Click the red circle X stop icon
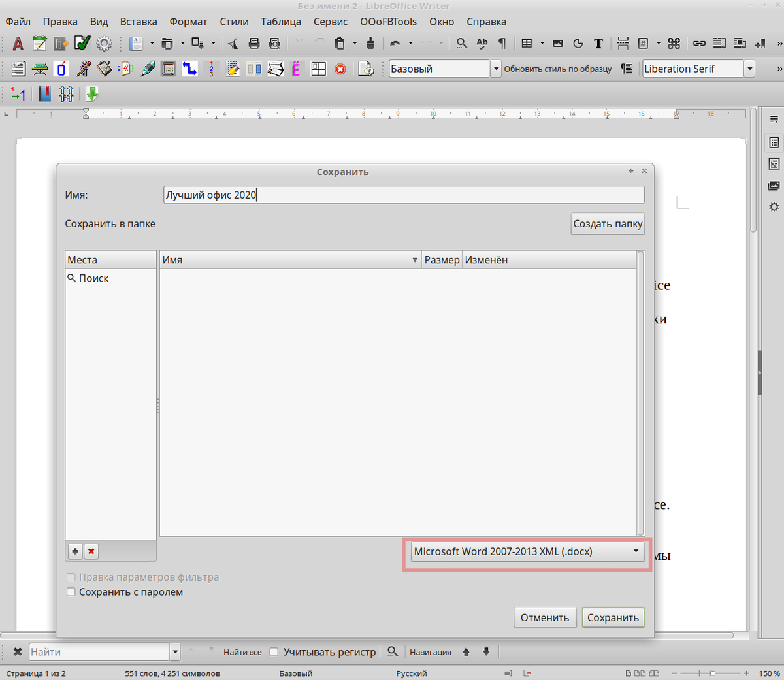 340,69
